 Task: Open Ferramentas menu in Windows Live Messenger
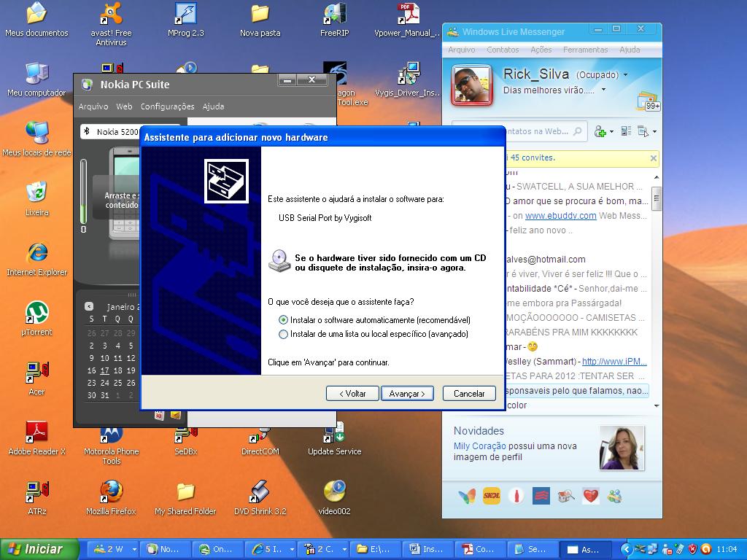(586, 50)
